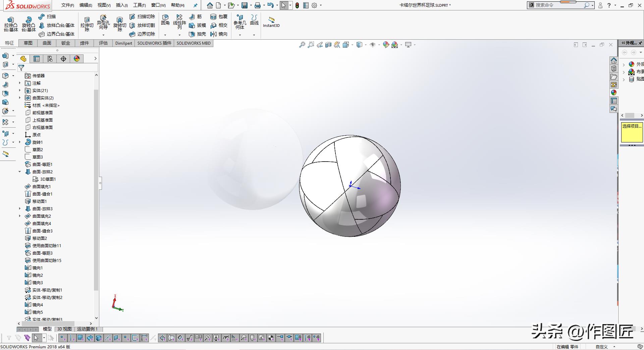The width and height of the screenshot is (644, 350).
Task: Collapse the 曲面-放样2 feature node
Action: (x=19, y=172)
